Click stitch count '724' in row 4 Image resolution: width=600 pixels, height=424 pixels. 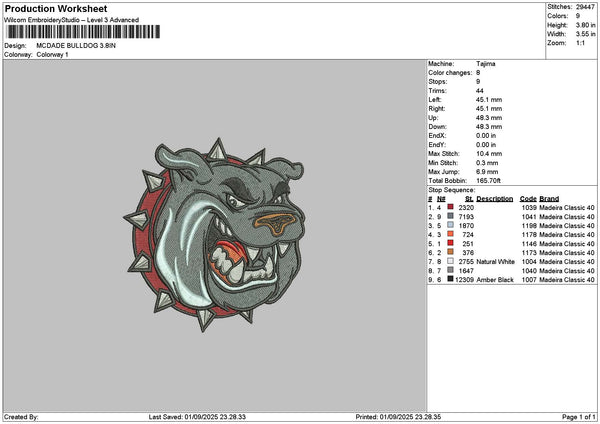468,235
